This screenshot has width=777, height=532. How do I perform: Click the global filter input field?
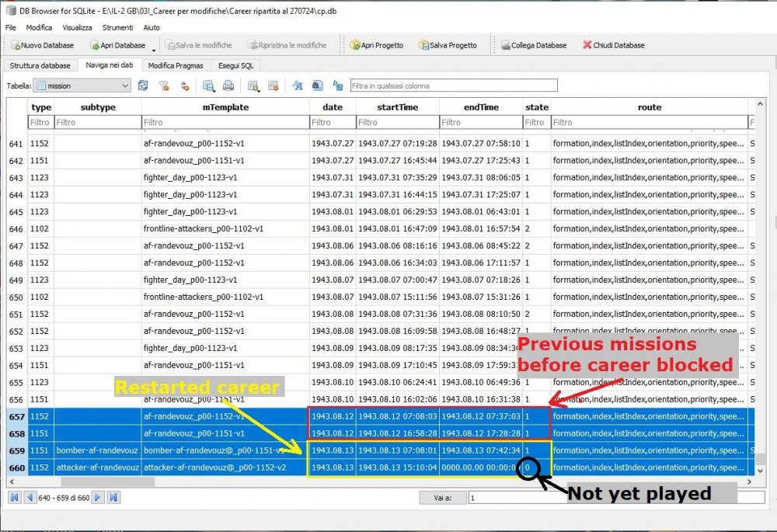point(453,85)
